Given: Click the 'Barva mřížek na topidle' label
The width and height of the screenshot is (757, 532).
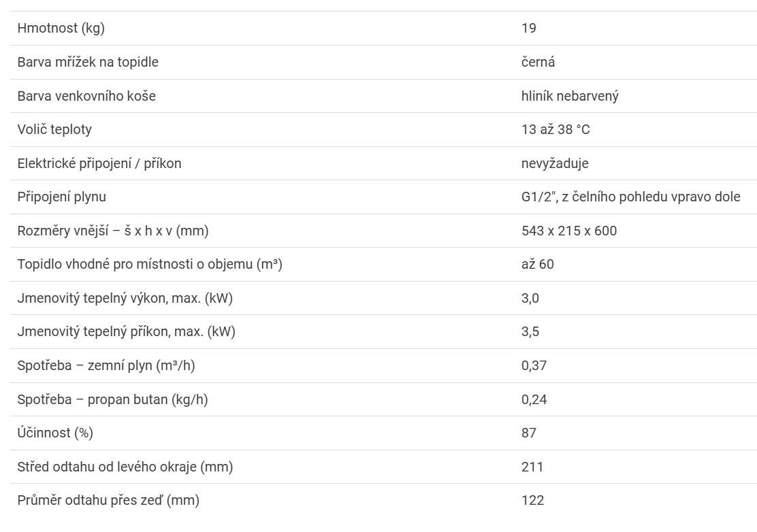Looking at the screenshot, I should 88,62.
